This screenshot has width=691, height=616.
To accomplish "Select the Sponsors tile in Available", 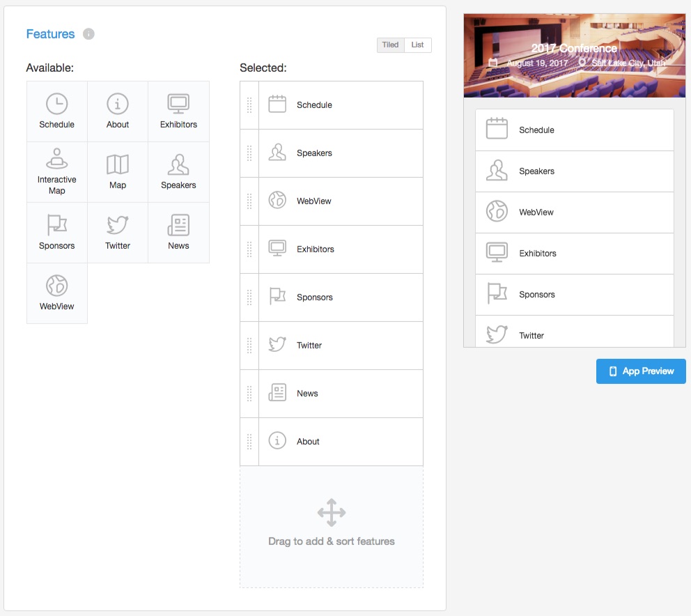I will (57, 233).
